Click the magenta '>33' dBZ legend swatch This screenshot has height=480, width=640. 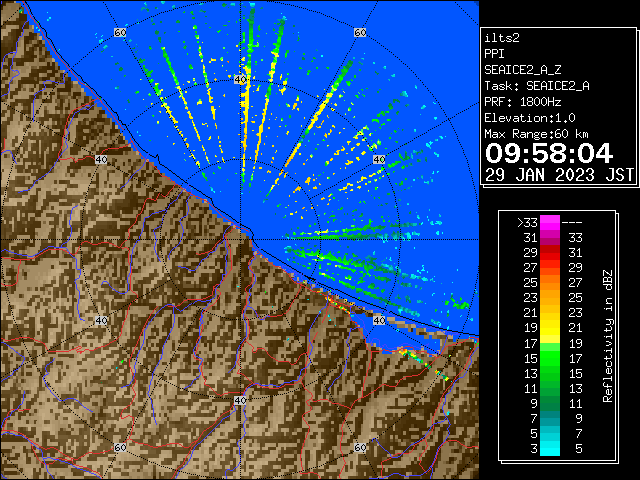[x=550, y=223]
